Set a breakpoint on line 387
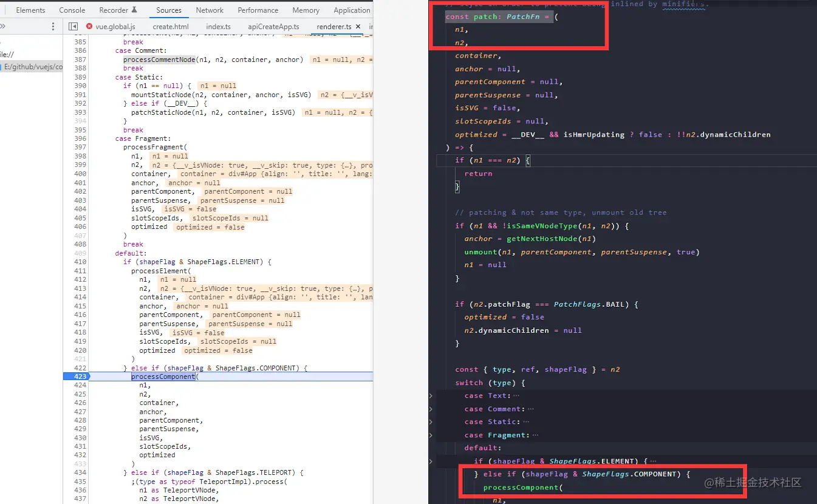Viewport: 817px width, 504px height. pos(80,60)
